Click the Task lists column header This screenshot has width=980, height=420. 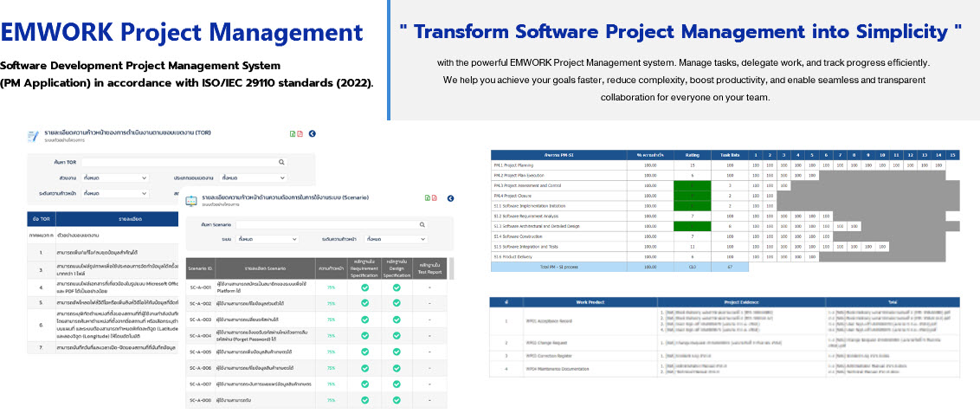point(730,154)
